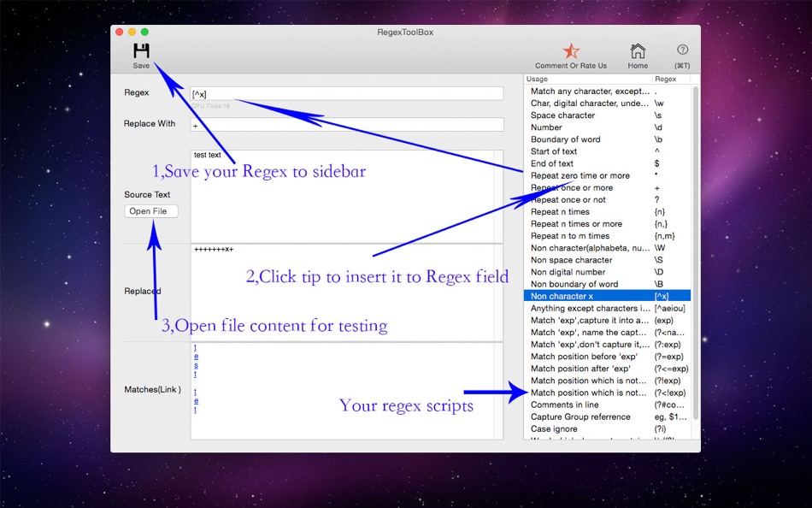
Task: Minimize the RegexToolBox window
Action: pos(132,32)
